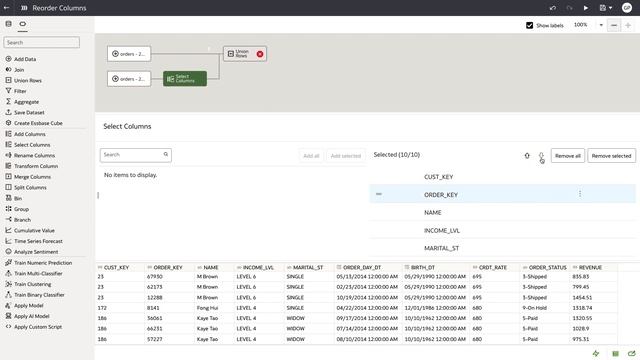The width and height of the screenshot is (640, 360).
Task: Move selected column down with arrow icon
Action: coord(541,156)
